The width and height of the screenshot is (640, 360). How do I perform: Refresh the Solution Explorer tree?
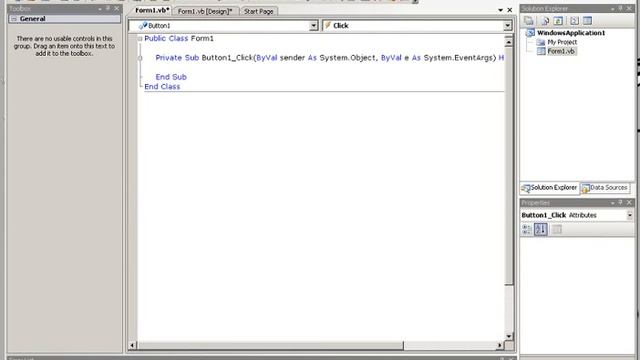coord(558,21)
